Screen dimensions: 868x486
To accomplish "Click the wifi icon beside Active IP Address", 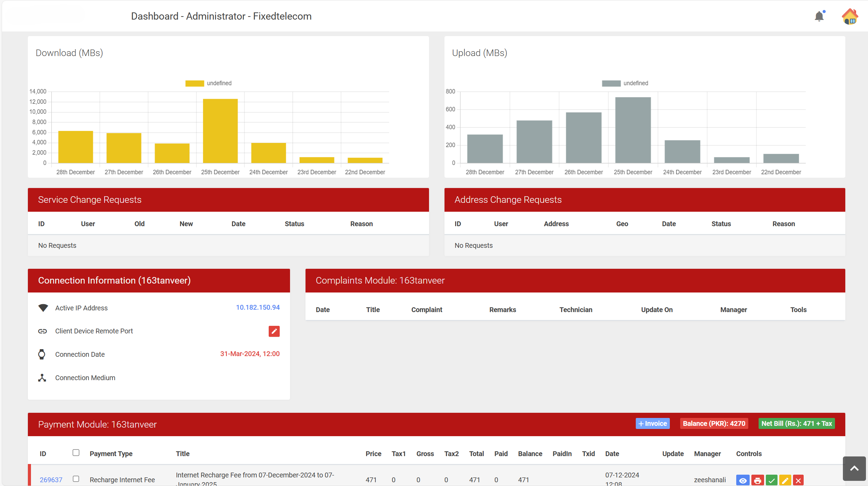I will (43, 308).
